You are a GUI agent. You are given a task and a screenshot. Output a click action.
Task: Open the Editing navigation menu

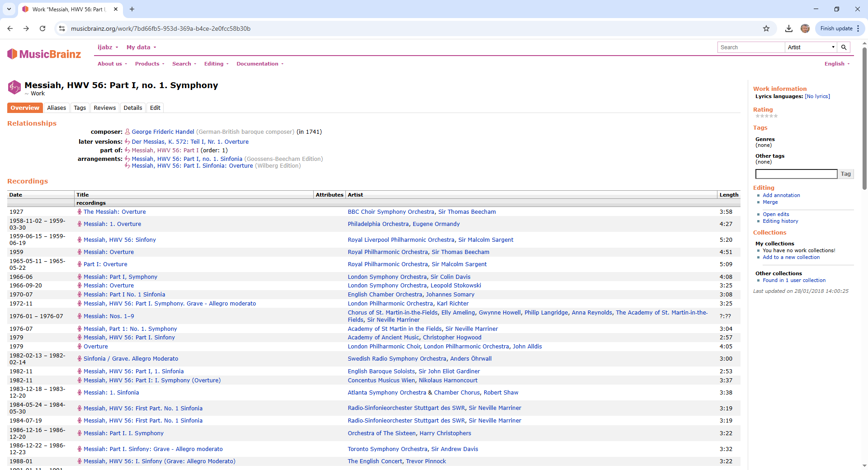pyautogui.click(x=216, y=64)
